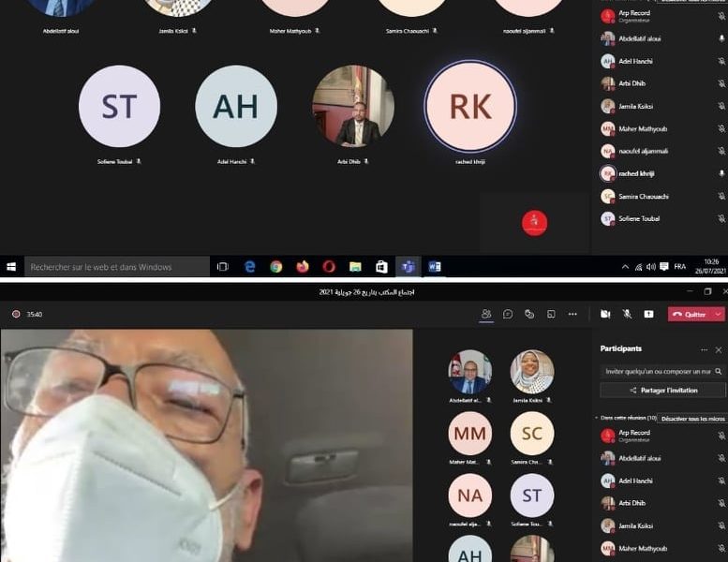This screenshot has height=562, width=728.
Task: Click in 'Rechercher sur le web et dans Windows' box
Action: [117, 267]
